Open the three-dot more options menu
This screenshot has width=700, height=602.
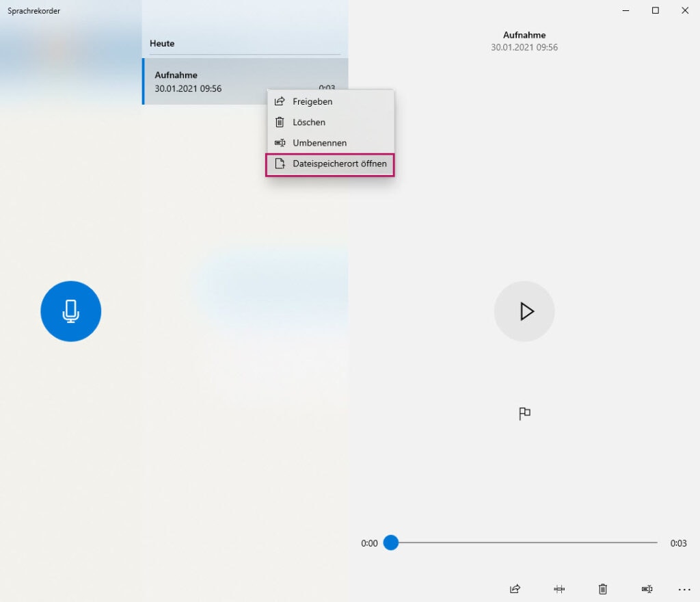tap(684, 588)
